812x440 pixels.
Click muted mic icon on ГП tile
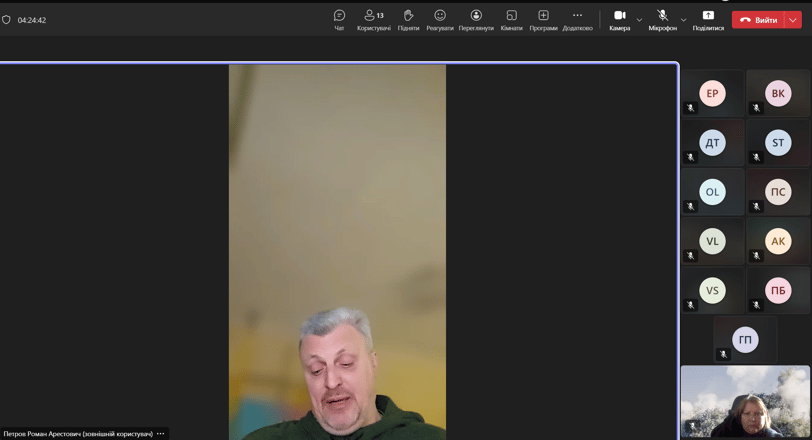pyautogui.click(x=723, y=354)
